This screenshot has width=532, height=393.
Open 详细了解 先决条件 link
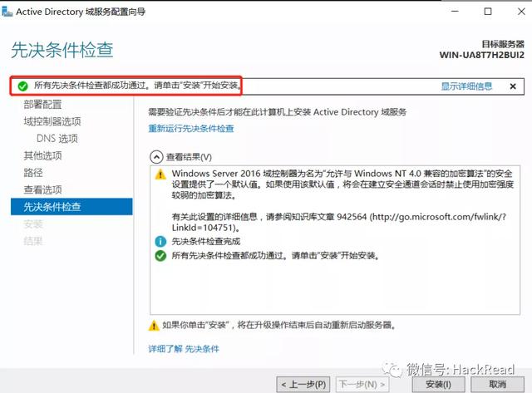pos(184,349)
